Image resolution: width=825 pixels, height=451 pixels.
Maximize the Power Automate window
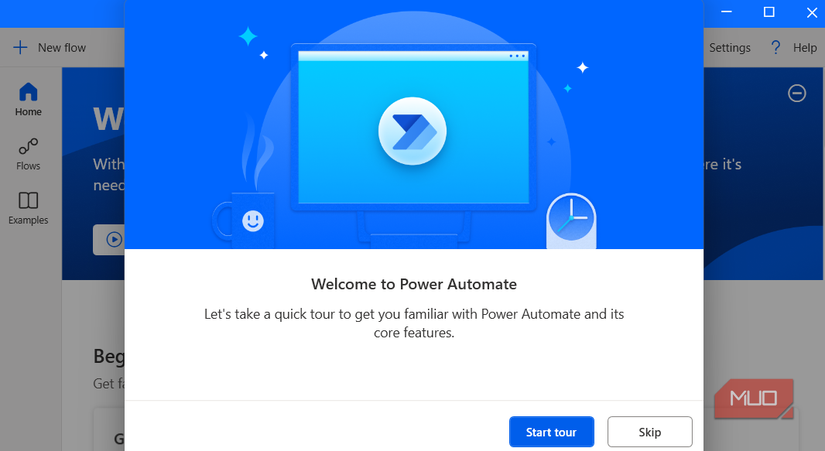click(x=769, y=12)
